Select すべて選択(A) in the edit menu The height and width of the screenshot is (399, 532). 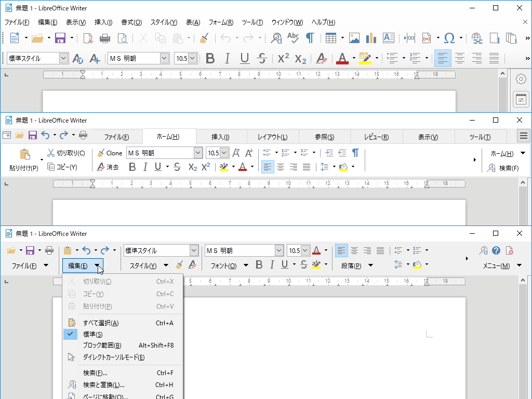coord(123,323)
